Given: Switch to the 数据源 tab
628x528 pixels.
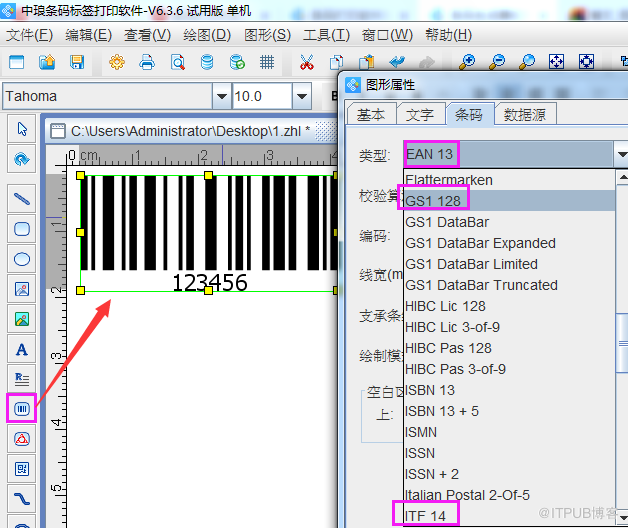Looking at the screenshot, I should 525,115.
